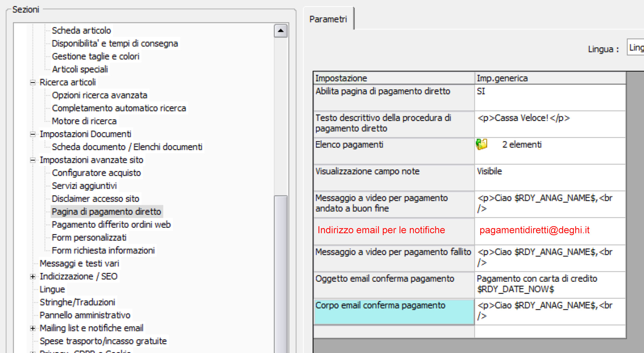Click the scroll up arrow in Sezioni
This screenshot has height=353, width=644.
(281, 31)
